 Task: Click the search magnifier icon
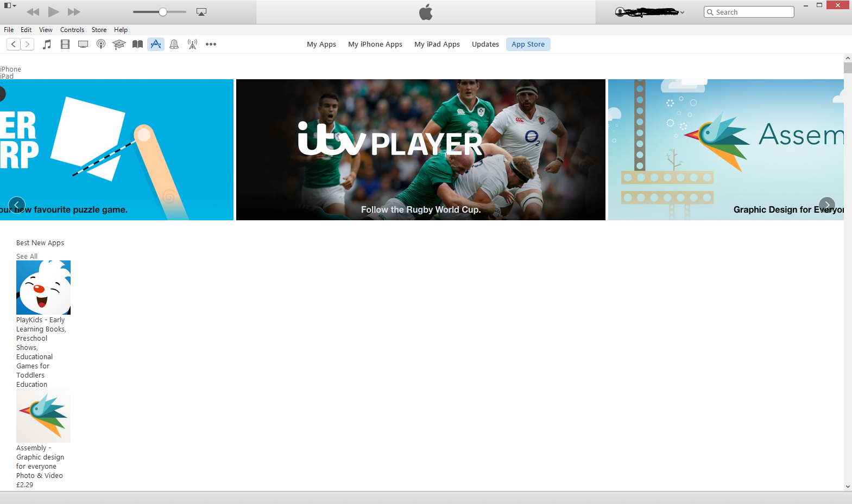click(710, 12)
